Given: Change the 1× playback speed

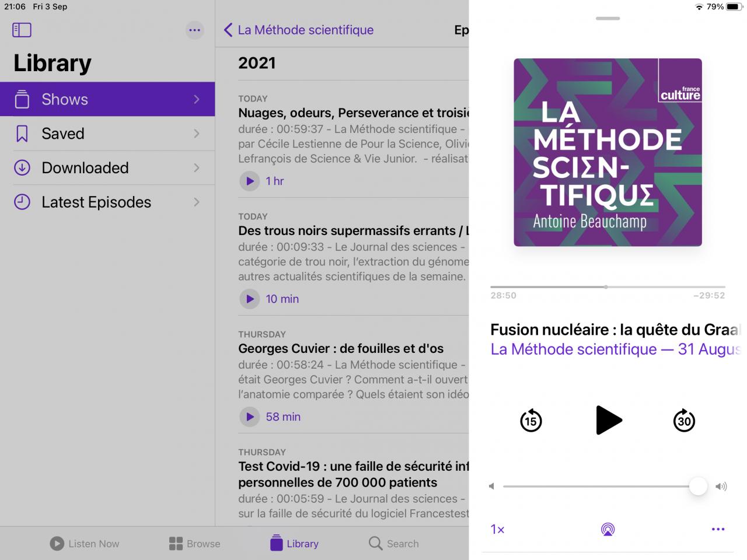Looking at the screenshot, I should 497,529.
